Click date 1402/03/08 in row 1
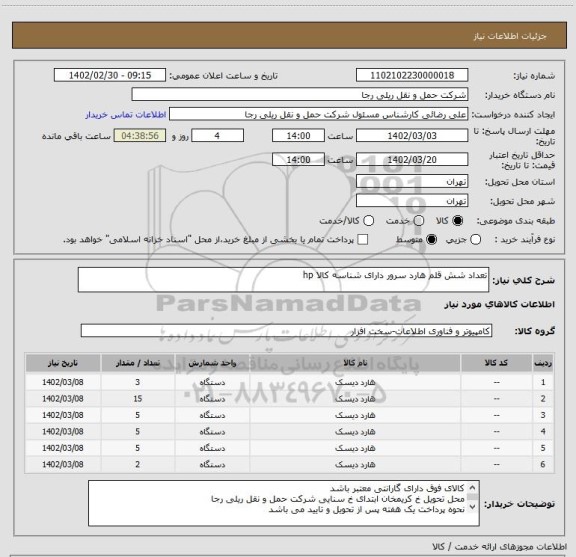 (x=63, y=382)
